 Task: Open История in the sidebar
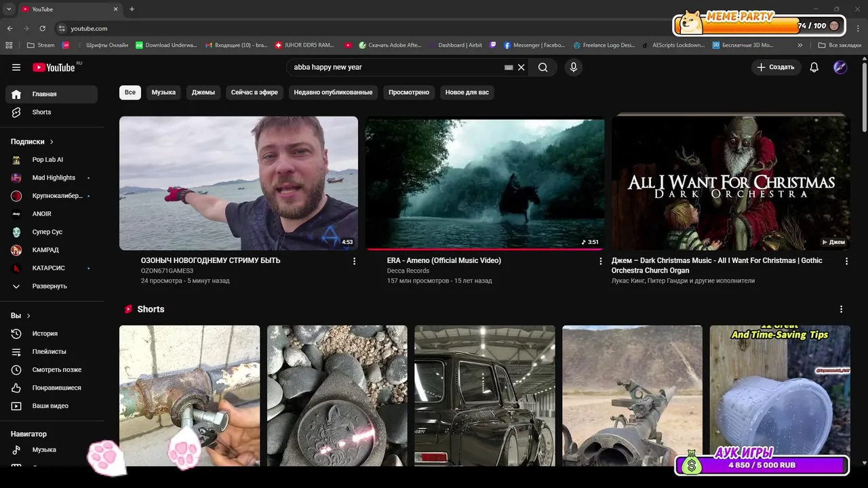tap(52, 333)
